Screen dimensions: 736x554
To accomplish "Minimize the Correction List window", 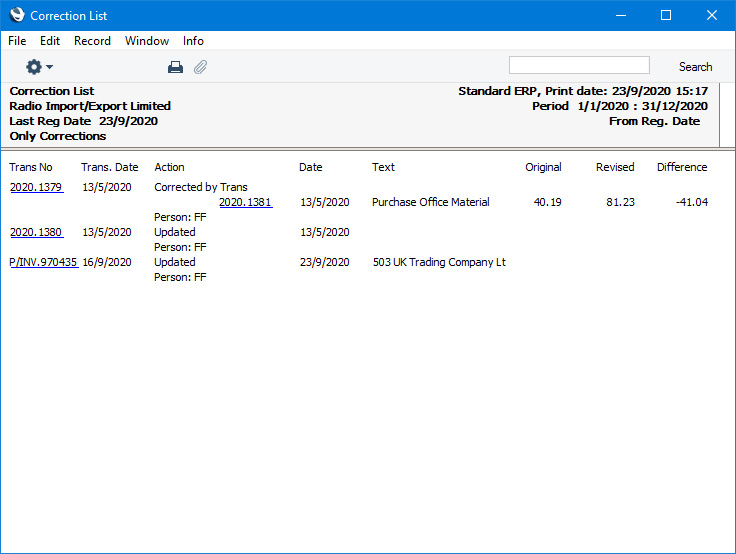I will tap(621, 15).
